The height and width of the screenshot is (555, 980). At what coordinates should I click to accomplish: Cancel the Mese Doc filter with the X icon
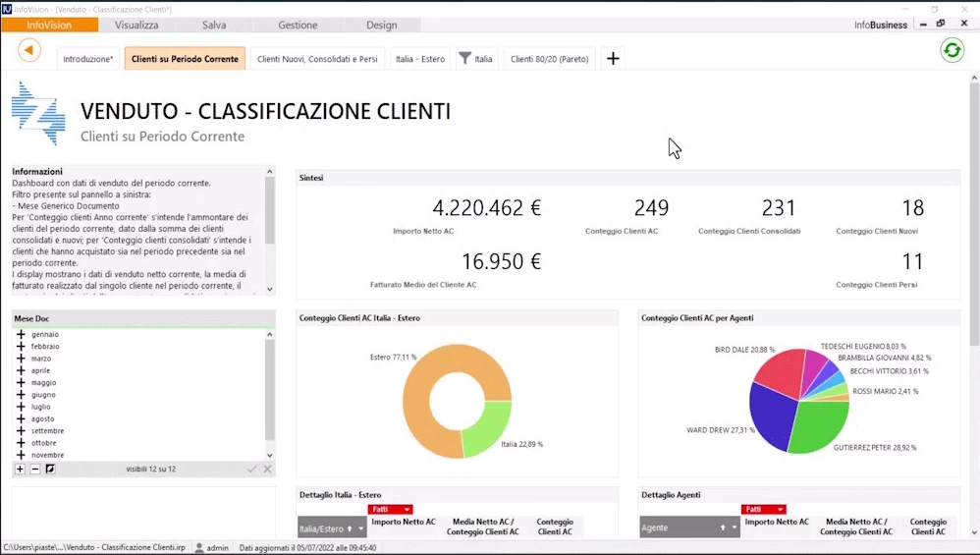[x=267, y=470]
